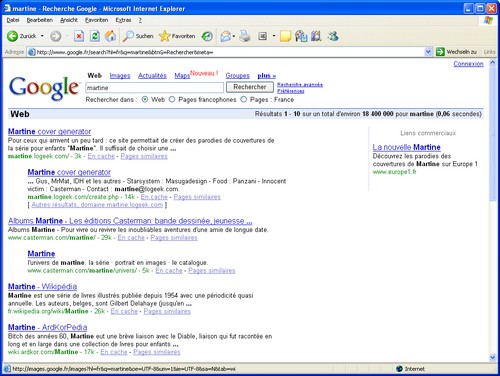
Task: Open the Favoriten star panel
Action: pyautogui.click(x=177, y=36)
